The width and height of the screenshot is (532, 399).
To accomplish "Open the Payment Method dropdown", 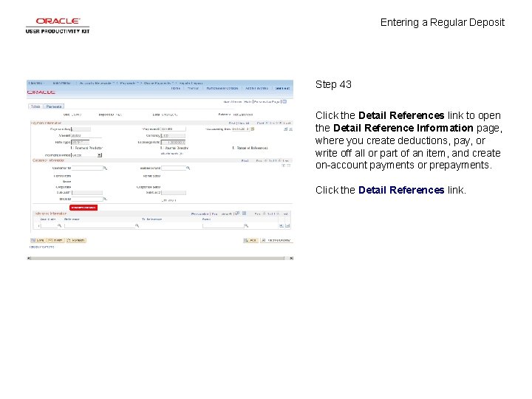I will (100, 155).
